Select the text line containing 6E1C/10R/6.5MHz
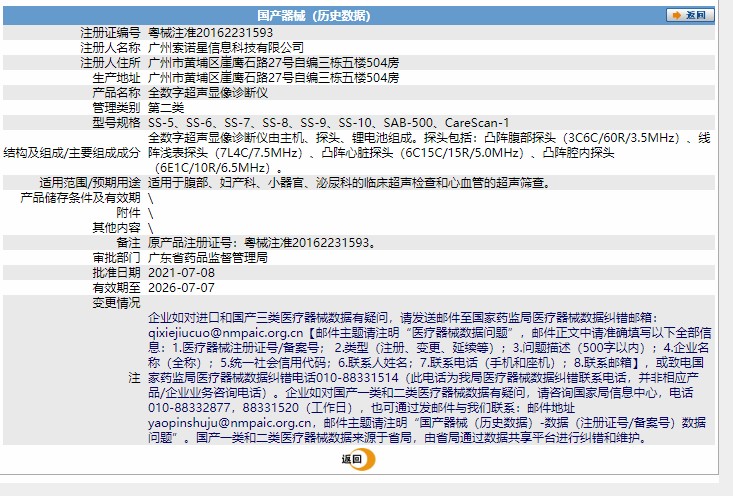 pyautogui.click(x=218, y=167)
